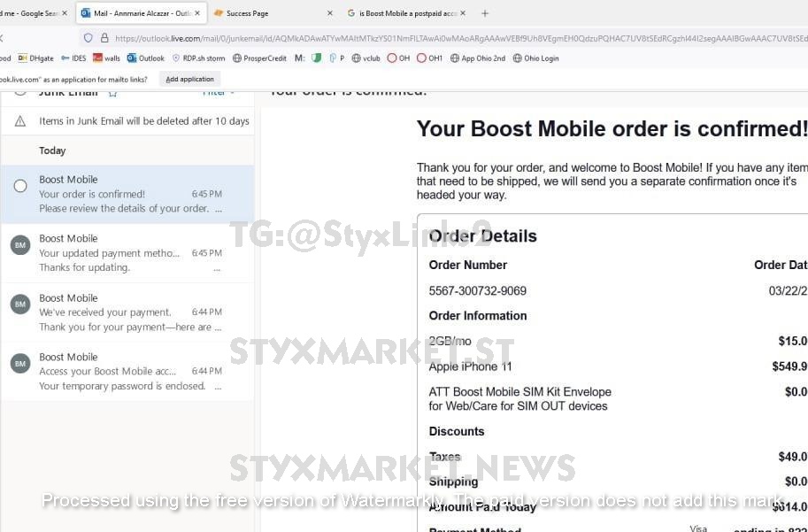Close the Success Page tab
808x532 pixels.
330,13
